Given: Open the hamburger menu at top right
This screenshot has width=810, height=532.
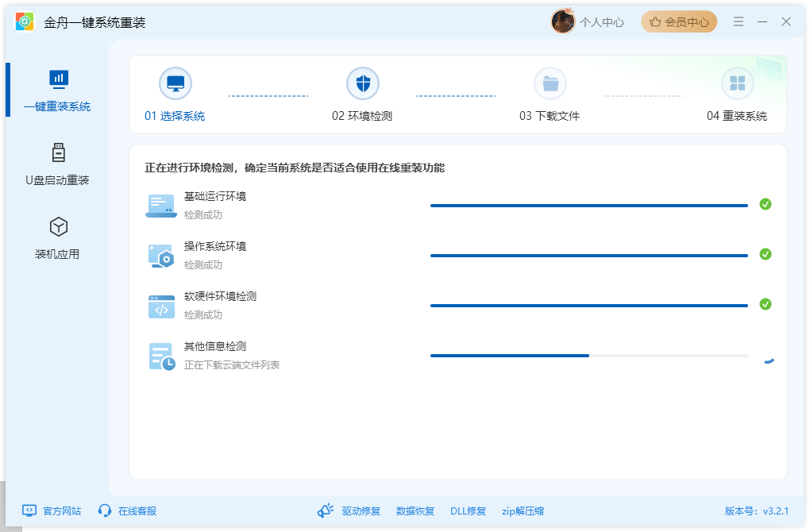Looking at the screenshot, I should point(739,21).
